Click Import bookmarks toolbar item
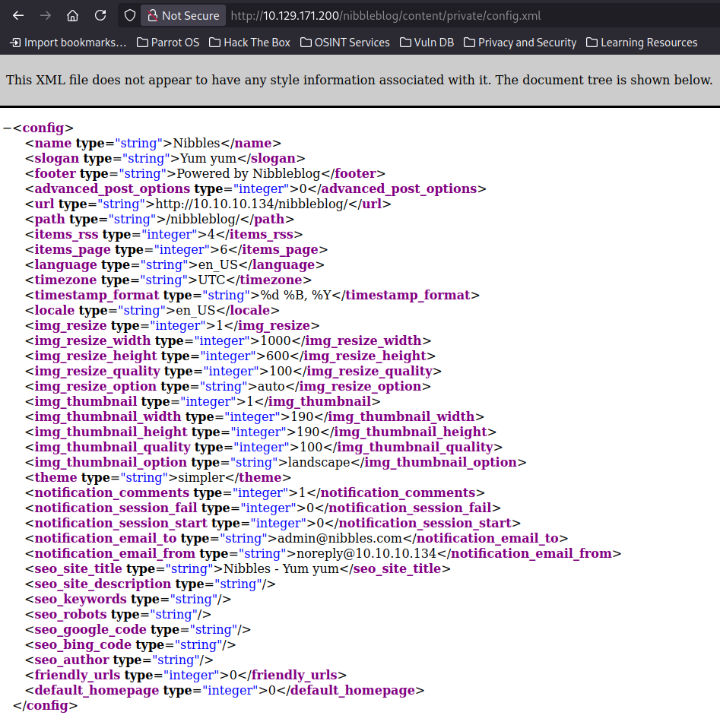The width and height of the screenshot is (720, 728). pyautogui.click(x=68, y=43)
